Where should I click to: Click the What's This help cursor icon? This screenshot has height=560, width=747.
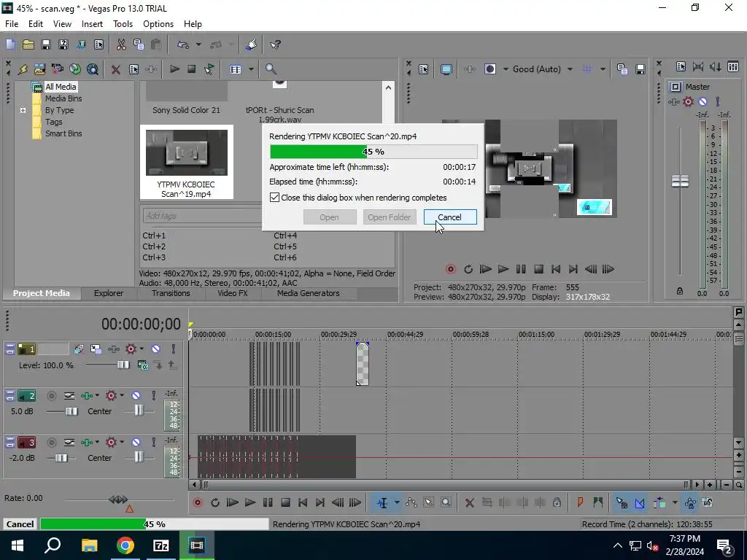click(275, 44)
